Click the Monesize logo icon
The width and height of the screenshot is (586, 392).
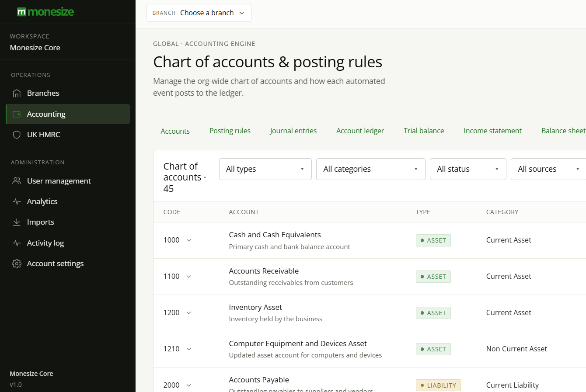coord(21,12)
